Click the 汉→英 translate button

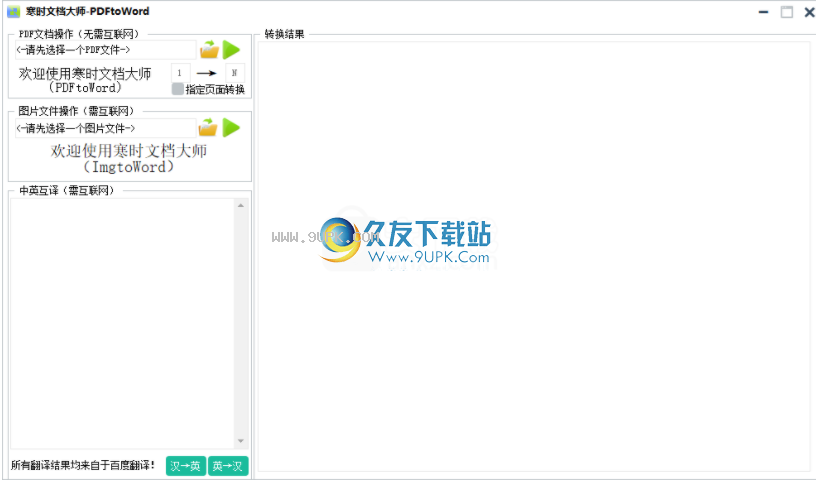[x=186, y=466]
